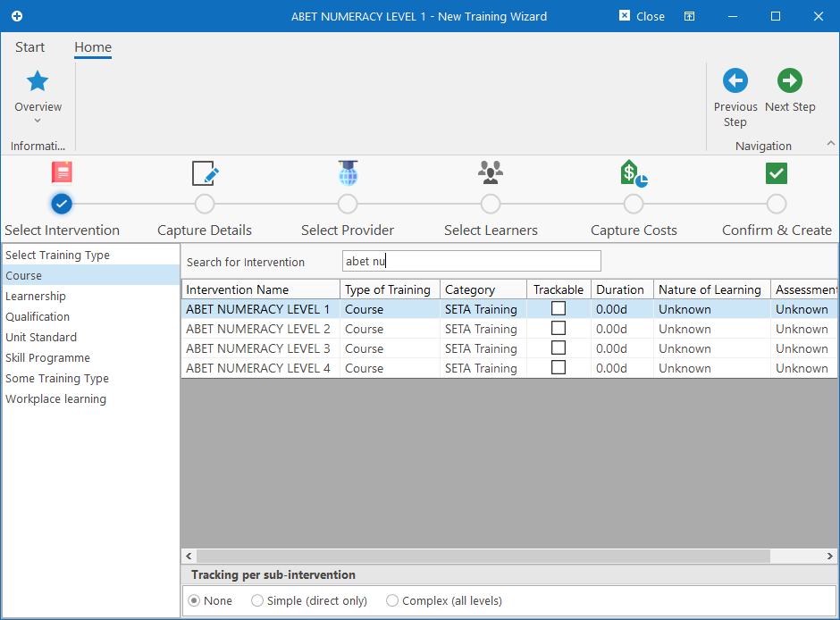
Task: Click the grid's horizontal scrollbar thumb
Action: [x=483, y=556]
